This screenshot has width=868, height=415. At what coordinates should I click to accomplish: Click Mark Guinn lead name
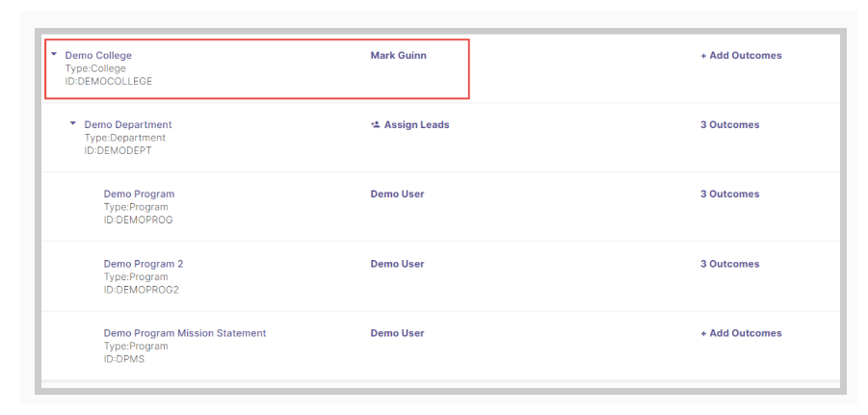tap(399, 55)
